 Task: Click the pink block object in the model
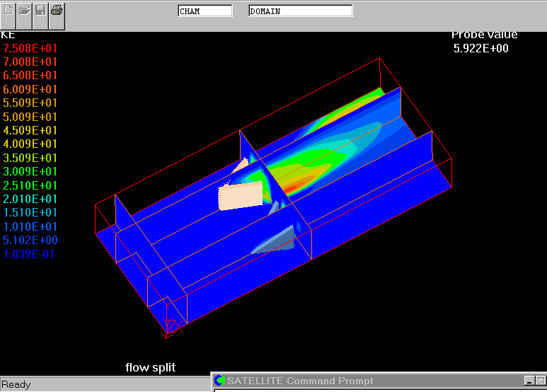point(241,195)
